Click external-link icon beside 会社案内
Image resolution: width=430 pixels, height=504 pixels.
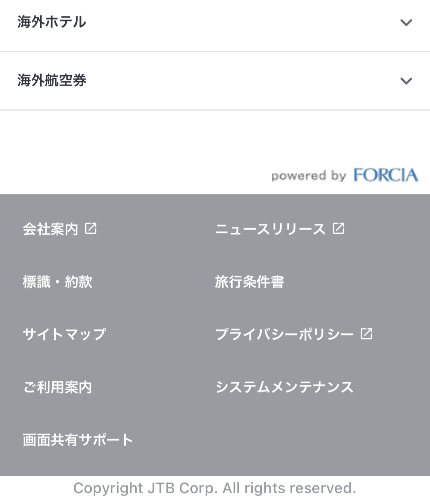pos(91,229)
